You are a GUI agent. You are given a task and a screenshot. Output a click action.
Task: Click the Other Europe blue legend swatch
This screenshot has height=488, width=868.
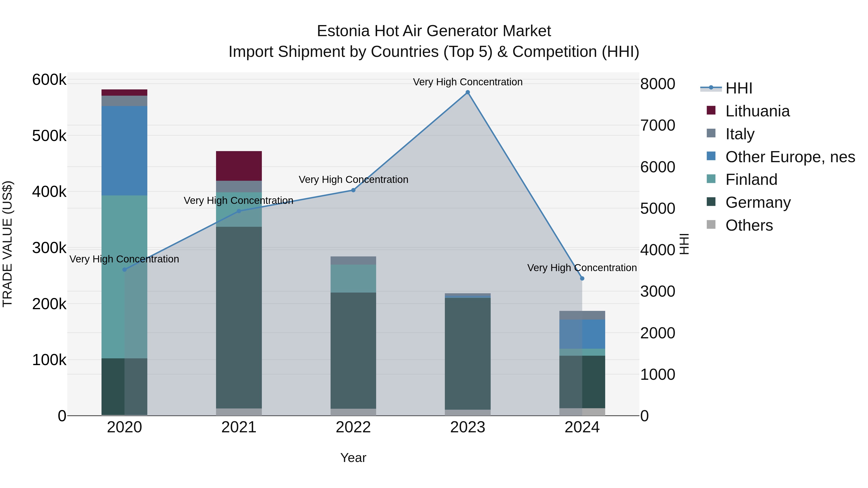(711, 156)
